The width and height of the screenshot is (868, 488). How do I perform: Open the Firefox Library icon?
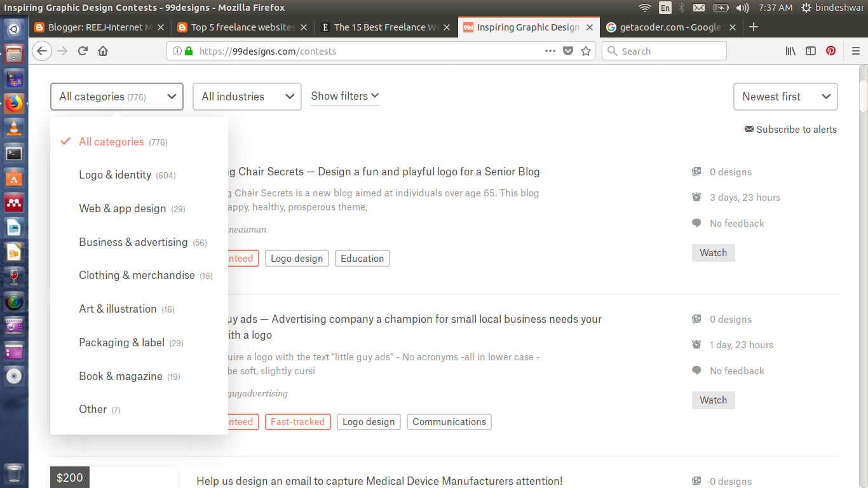tap(790, 51)
